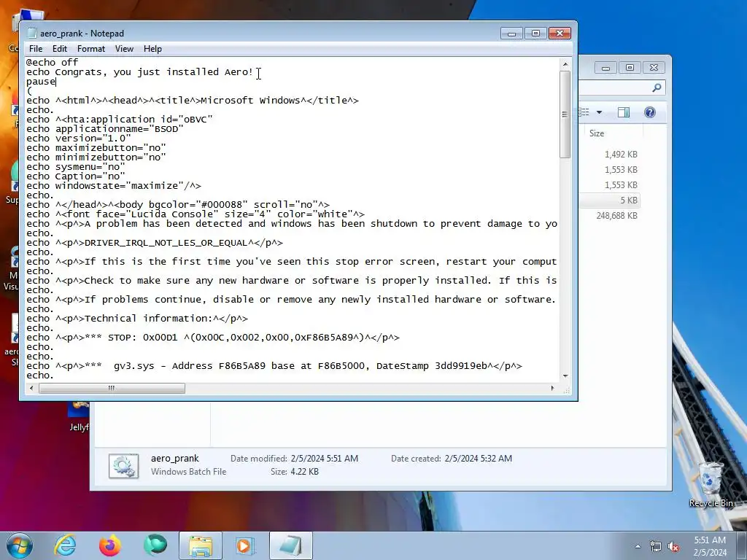This screenshot has height=560, width=747.
Task: Click the 'echo applicationname="BSOD"' line
Action: point(105,129)
